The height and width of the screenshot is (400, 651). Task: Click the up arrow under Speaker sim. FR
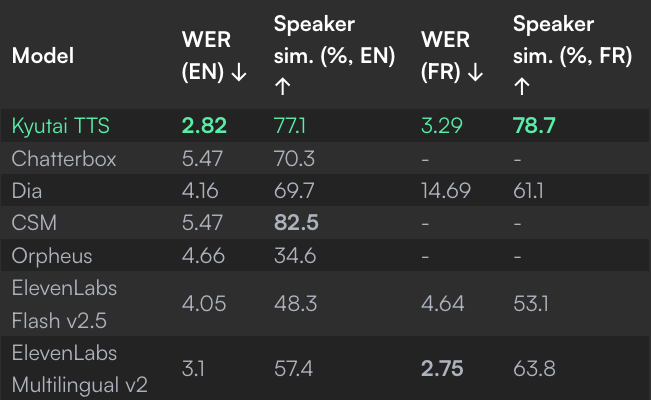tap(521, 86)
